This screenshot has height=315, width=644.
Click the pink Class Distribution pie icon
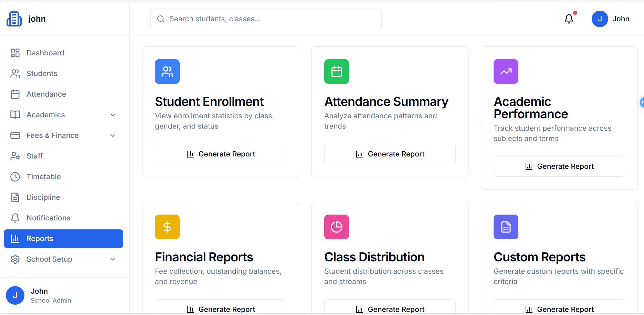tap(337, 227)
